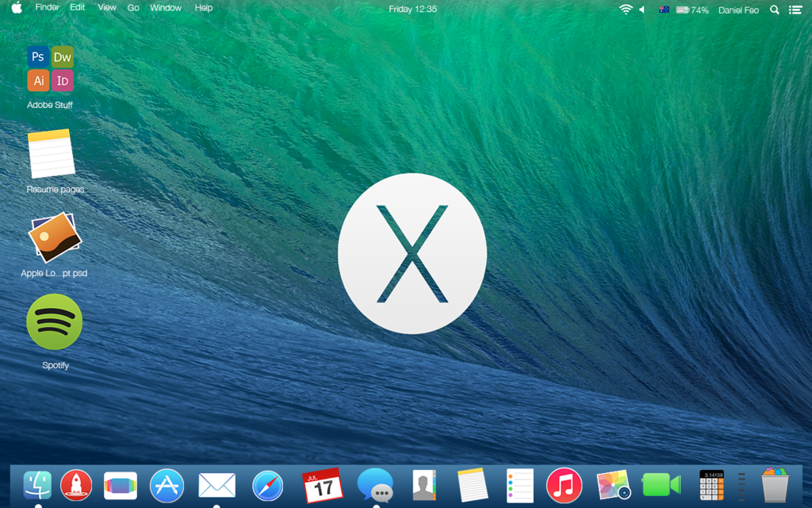Open Mail from the dock
Viewport: 812px width, 508px height.
coord(216,485)
